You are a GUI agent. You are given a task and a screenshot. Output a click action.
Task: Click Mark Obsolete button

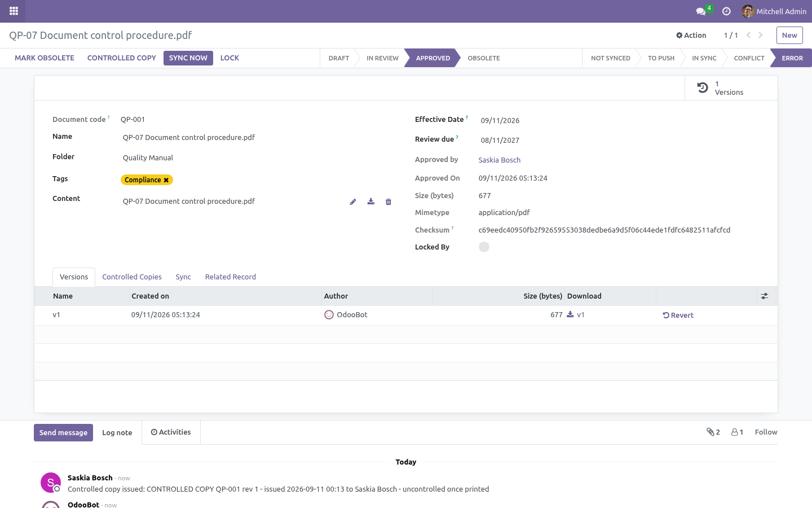point(45,58)
